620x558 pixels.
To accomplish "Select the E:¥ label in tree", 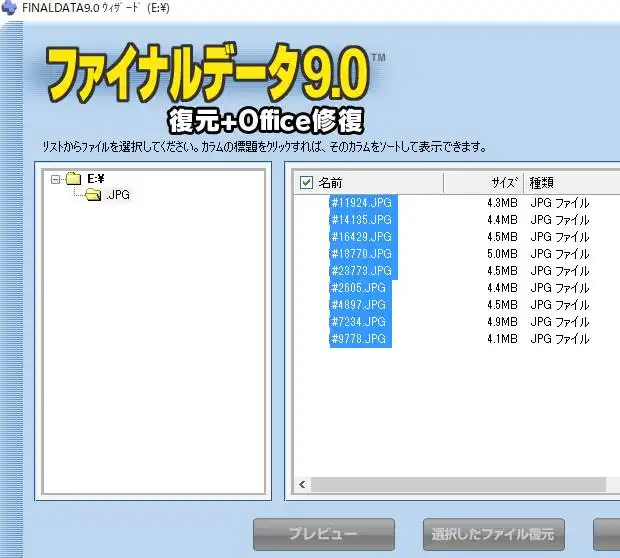I will click(x=96, y=179).
